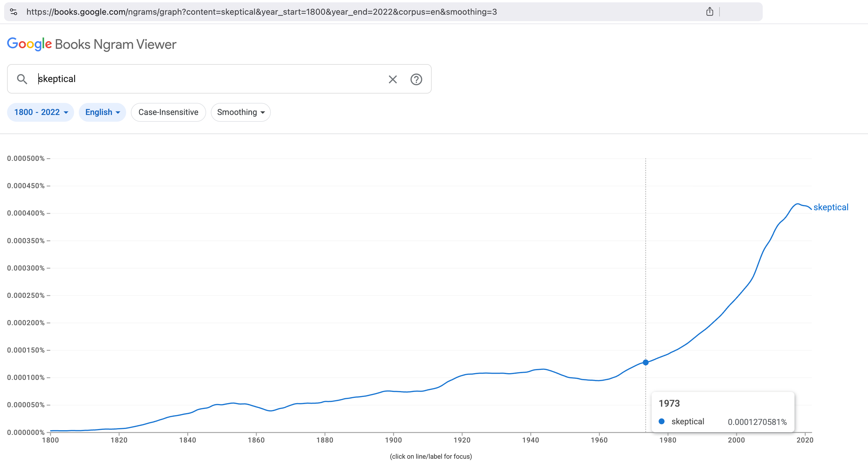Click the Google logo
Image resolution: width=868 pixels, height=474 pixels.
click(x=29, y=44)
